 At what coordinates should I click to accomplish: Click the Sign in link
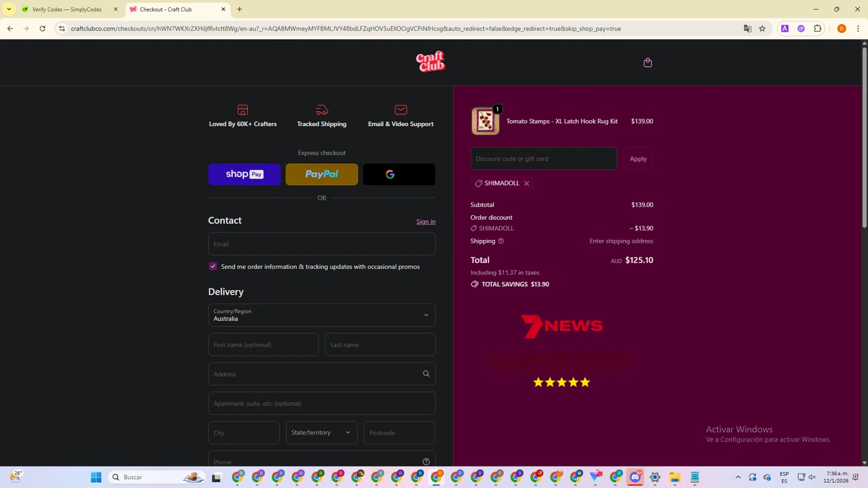point(426,221)
